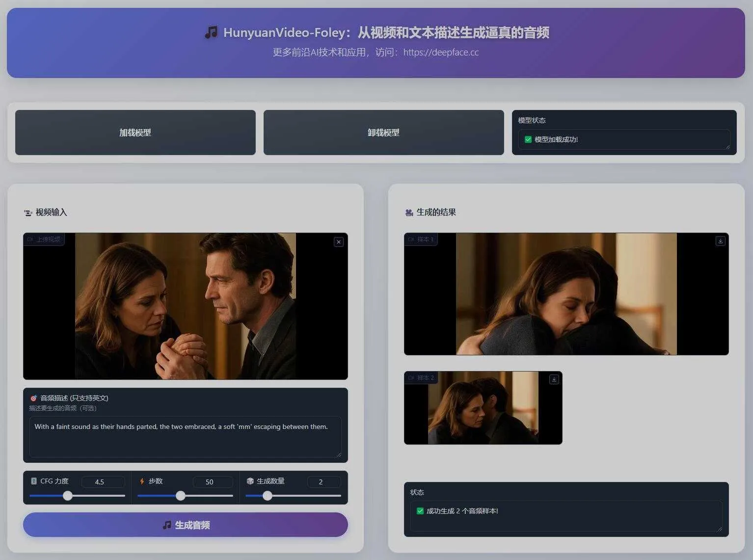Viewport: 753px width, 560px height.
Task: Click the 生成数量 value field showing 2
Action: point(324,482)
